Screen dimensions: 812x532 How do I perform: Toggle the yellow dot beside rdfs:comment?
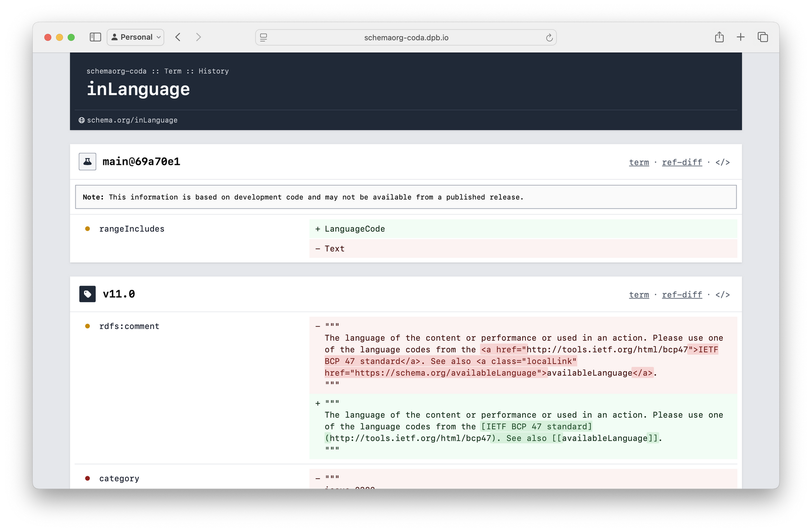tap(87, 326)
